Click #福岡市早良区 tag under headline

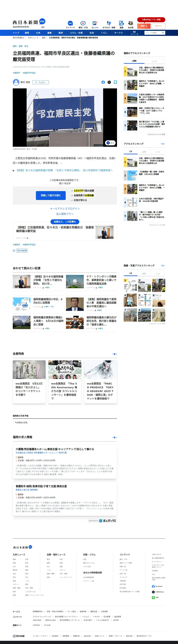pyautogui.click(x=29, y=73)
